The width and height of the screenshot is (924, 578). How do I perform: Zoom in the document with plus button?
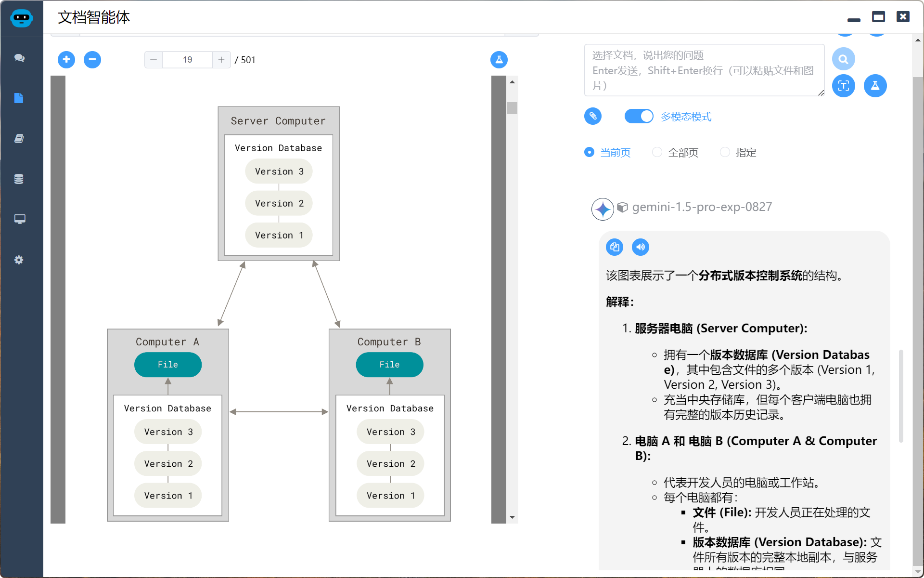[x=66, y=60]
